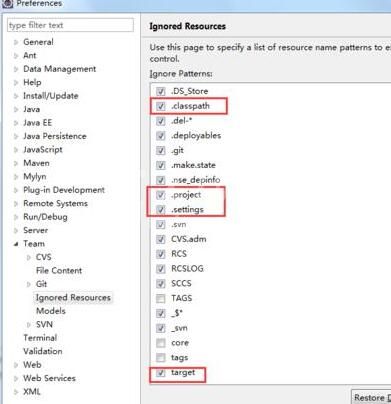Open the File Content preferences page

[x=59, y=270]
